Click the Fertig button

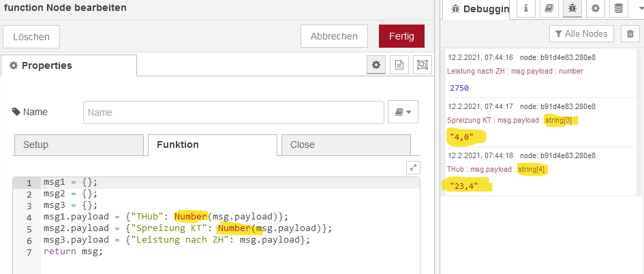[401, 36]
